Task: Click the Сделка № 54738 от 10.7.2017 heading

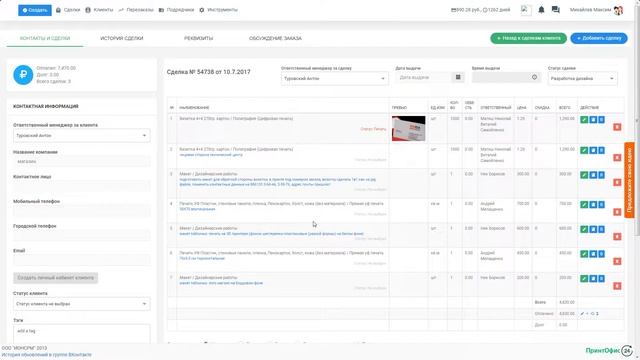Action: pyautogui.click(x=209, y=72)
